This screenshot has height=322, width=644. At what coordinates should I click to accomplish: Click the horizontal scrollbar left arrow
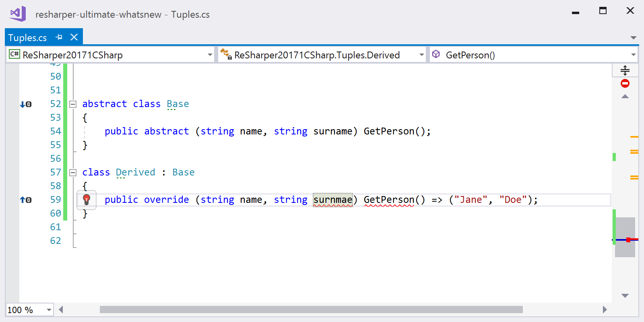click(61, 310)
